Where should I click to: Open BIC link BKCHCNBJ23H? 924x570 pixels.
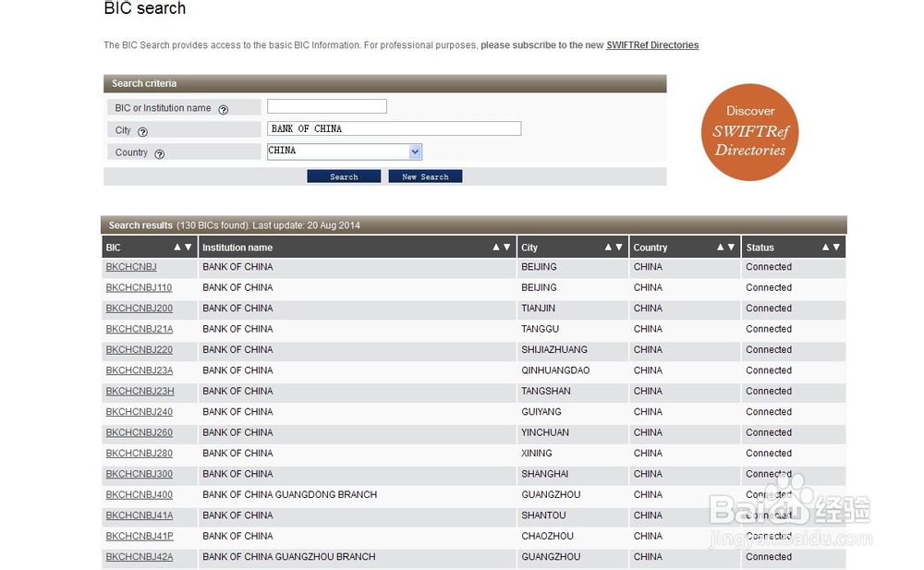[140, 391]
